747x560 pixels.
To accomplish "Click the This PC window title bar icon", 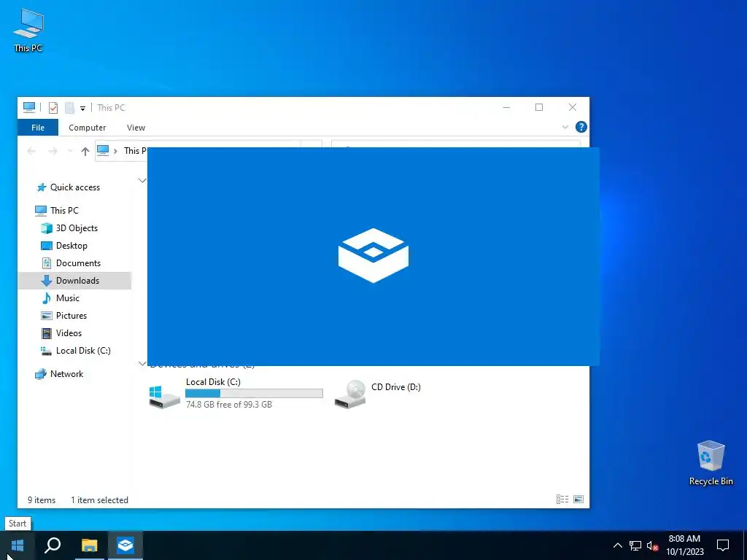I will point(29,108).
